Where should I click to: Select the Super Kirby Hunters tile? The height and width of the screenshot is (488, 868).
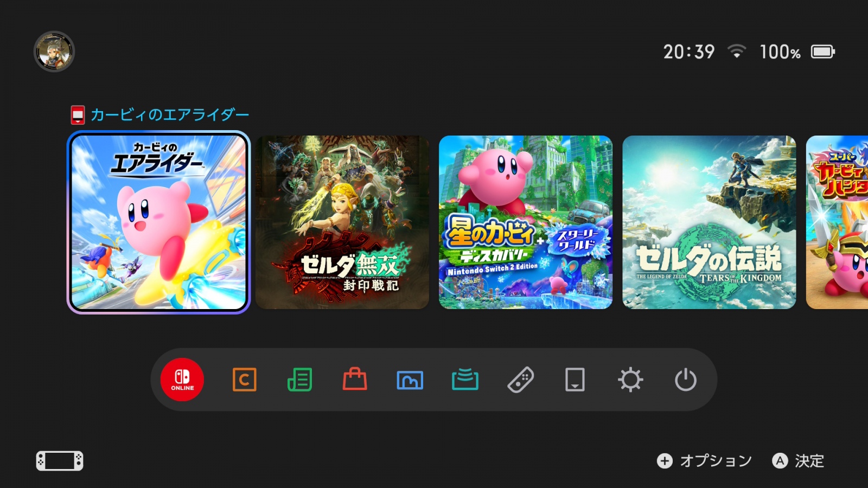[x=837, y=222]
